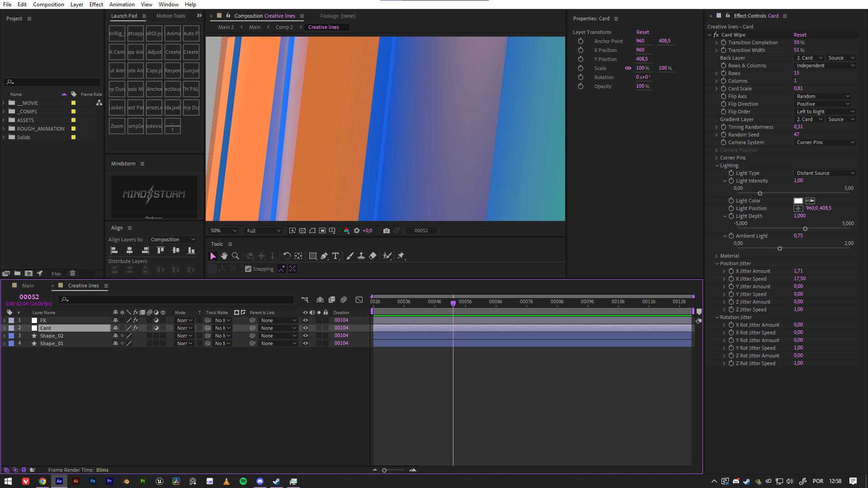
Task: Select the Zoom tool in Tools panel
Action: 236,256
